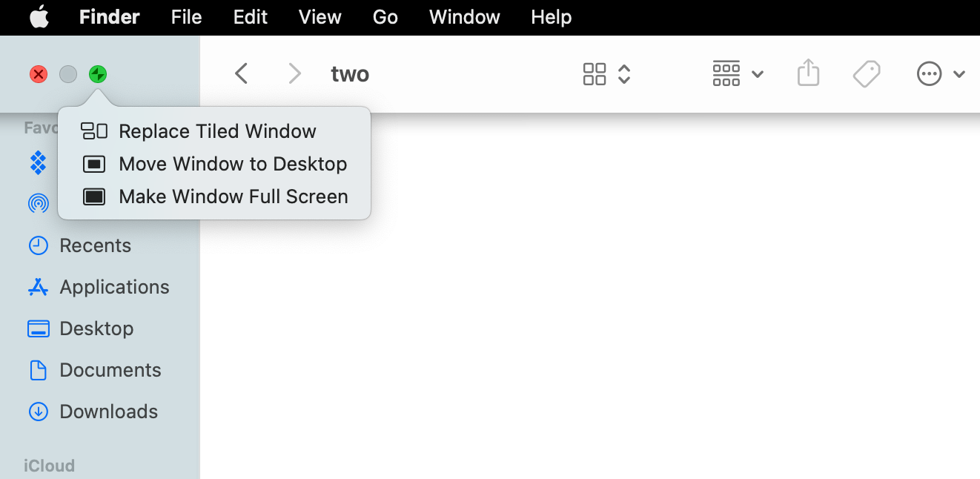Open the Apple menu
The width and height of the screenshot is (980, 479).
click(x=39, y=17)
